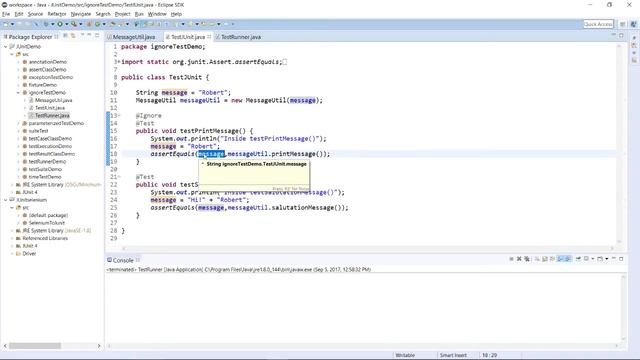640x360 pixels.
Task: Open the Run menu
Action: (139, 14)
